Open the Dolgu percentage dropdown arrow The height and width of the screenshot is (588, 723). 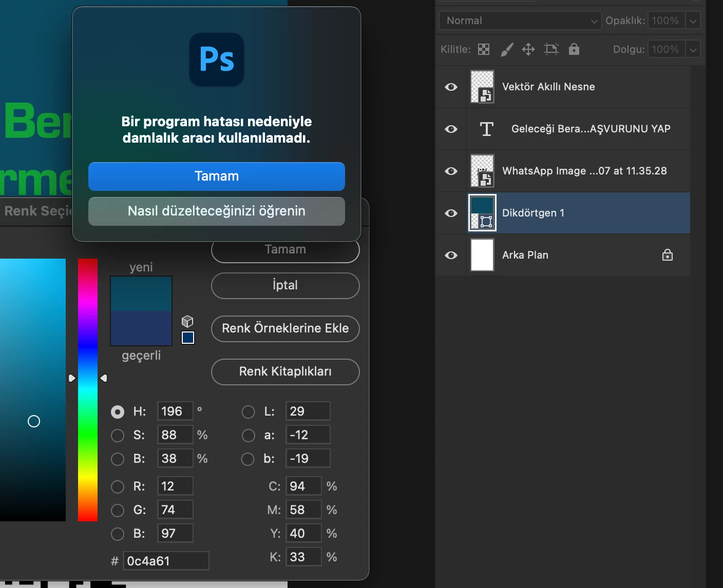click(693, 49)
